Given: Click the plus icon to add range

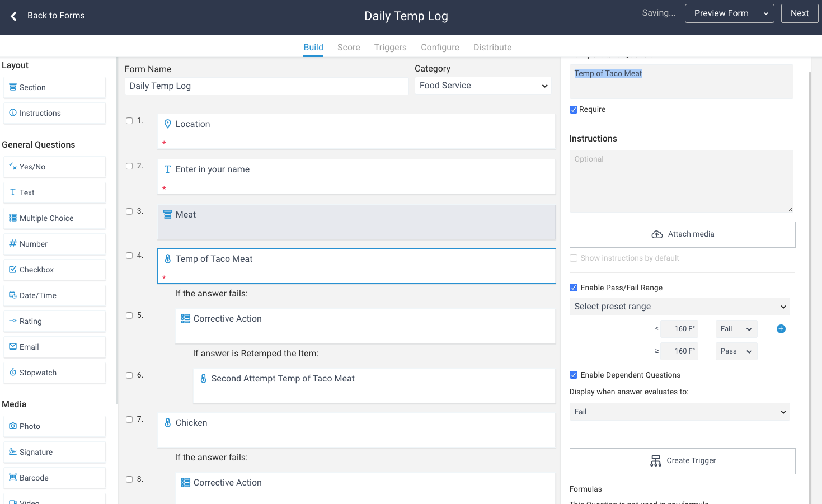Looking at the screenshot, I should (x=781, y=329).
